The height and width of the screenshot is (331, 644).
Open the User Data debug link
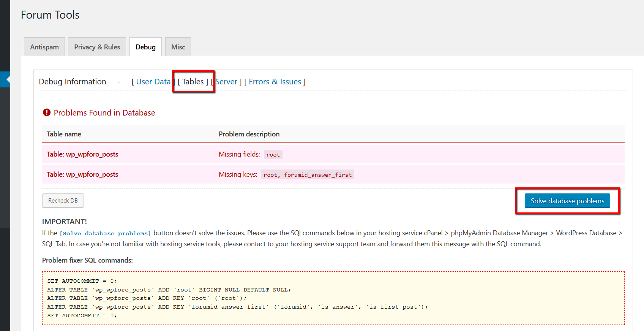pos(153,82)
